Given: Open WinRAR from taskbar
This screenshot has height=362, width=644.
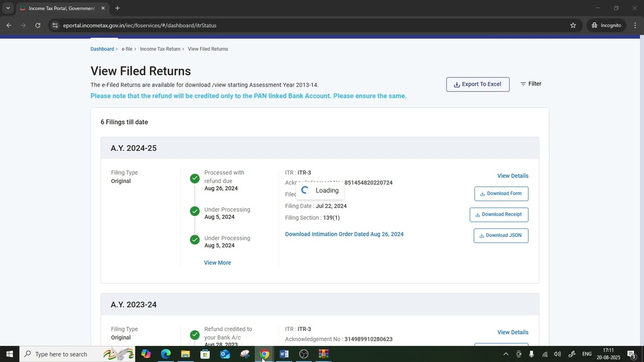Looking at the screenshot, I should pos(324,354).
